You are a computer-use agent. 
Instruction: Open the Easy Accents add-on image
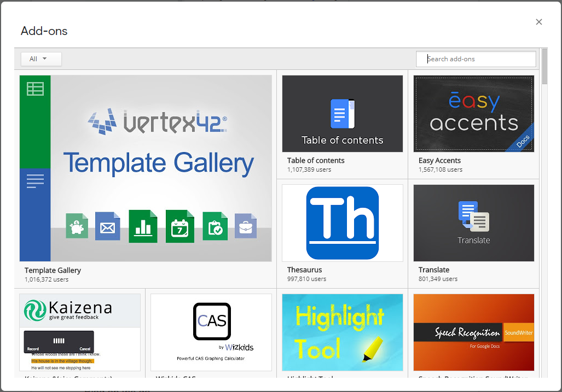pyautogui.click(x=473, y=114)
